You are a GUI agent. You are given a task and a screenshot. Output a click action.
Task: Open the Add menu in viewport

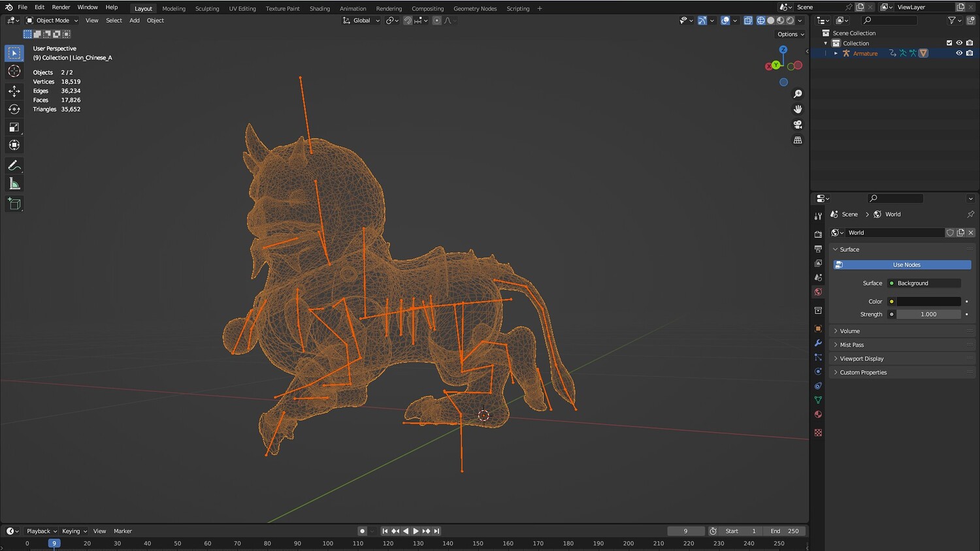pos(135,20)
